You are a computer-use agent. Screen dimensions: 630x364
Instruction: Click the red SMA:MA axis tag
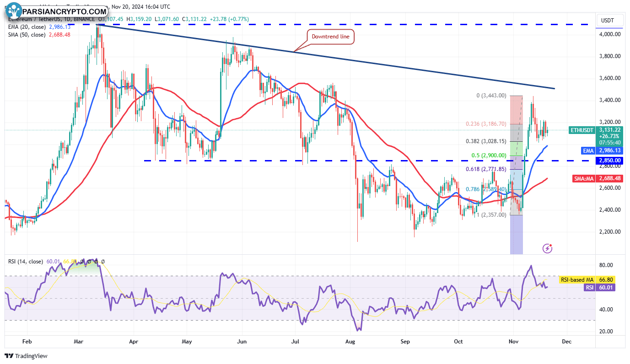[x=583, y=179]
